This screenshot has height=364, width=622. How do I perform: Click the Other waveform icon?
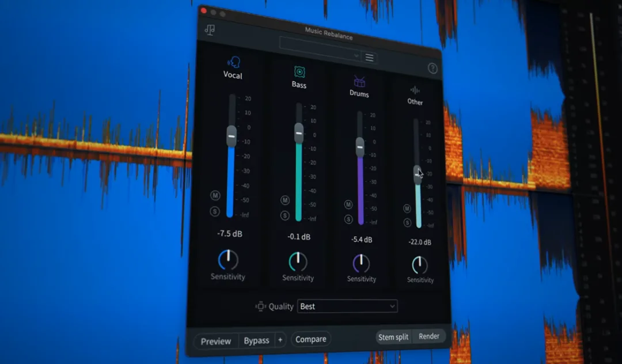pyautogui.click(x=415, y=90)
